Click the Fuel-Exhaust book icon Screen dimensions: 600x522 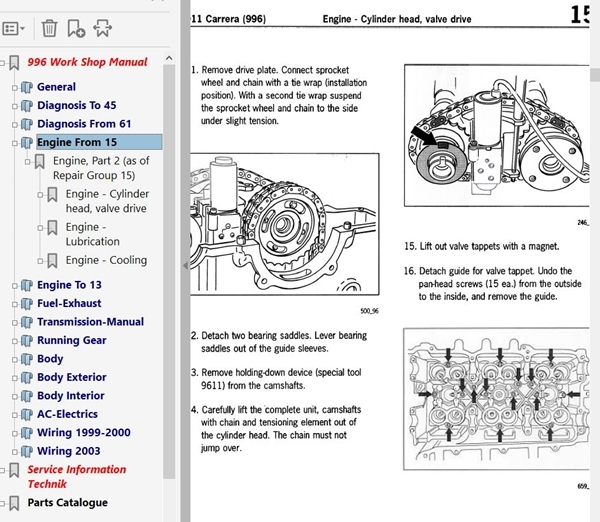[26, 303]
